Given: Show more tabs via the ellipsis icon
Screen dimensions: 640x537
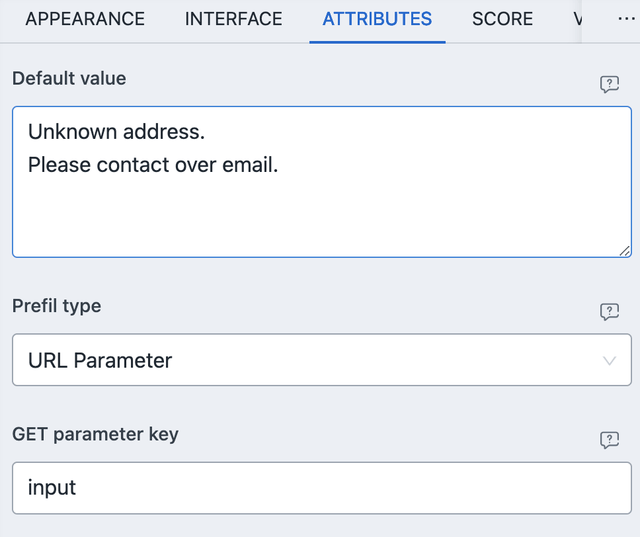Looking at the screenshot, I should [627, 19].
